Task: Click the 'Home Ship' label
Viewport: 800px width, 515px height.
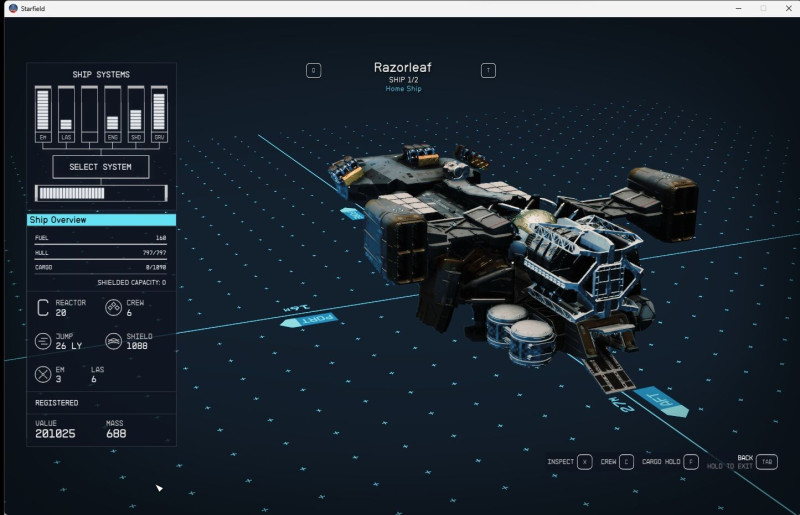Action: pyautogui.click(x=403, y=89)
